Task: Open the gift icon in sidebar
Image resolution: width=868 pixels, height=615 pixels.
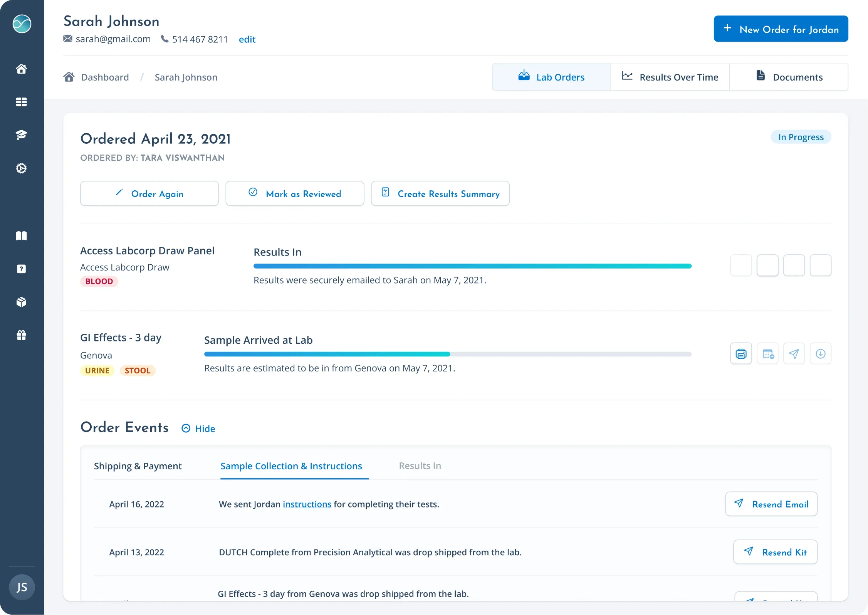Action: click(x=22, y=335)
